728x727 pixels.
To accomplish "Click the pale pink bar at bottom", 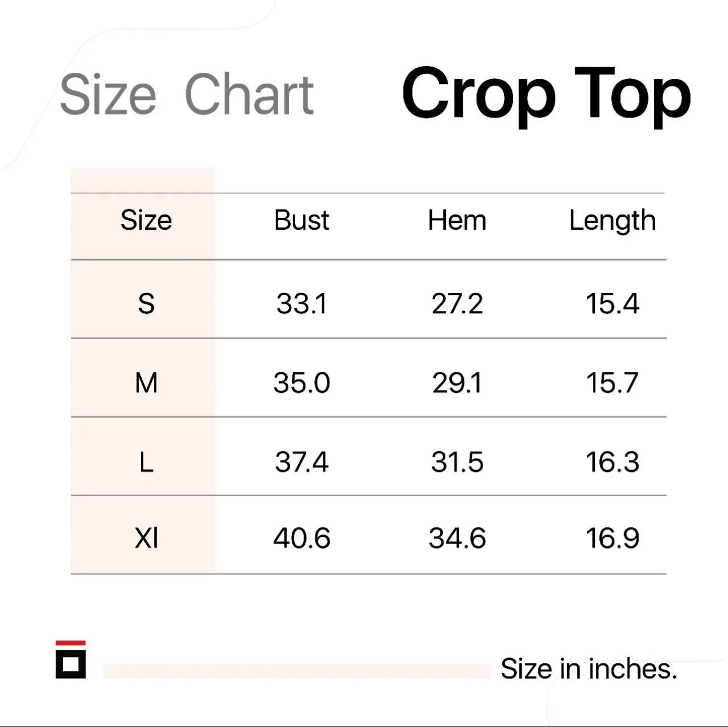I will 297,671.
